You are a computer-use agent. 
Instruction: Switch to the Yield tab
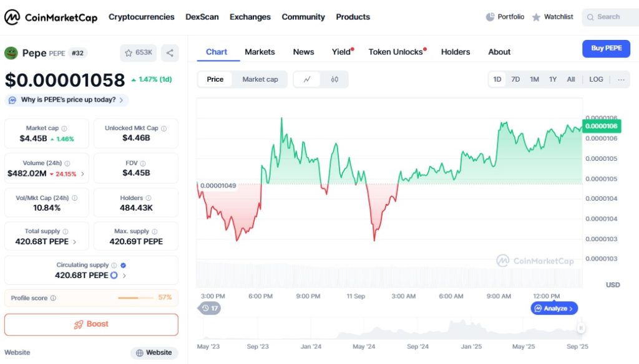(x=342, y=52)
